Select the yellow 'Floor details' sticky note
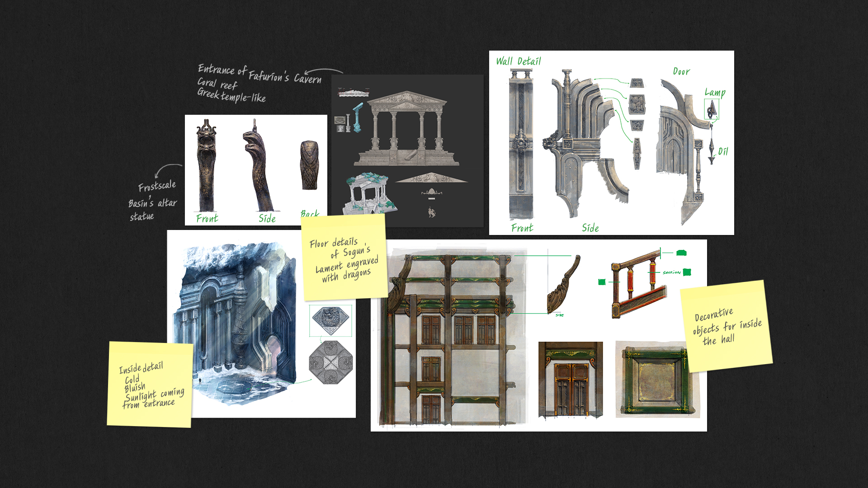The image size is (868, 488). [345, 257]
